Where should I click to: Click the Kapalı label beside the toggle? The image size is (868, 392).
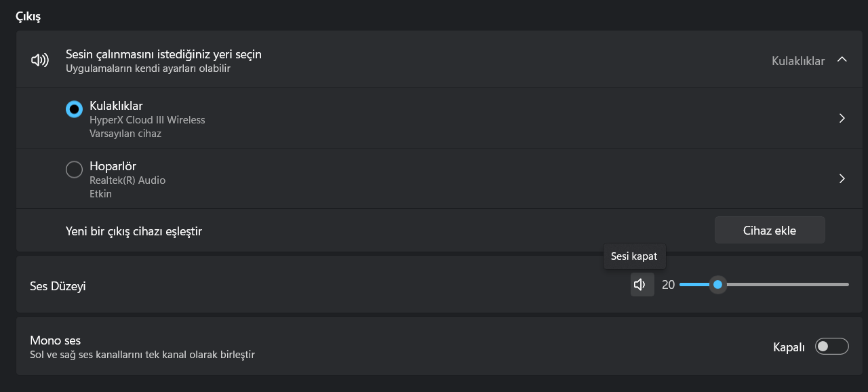[789, 347]
